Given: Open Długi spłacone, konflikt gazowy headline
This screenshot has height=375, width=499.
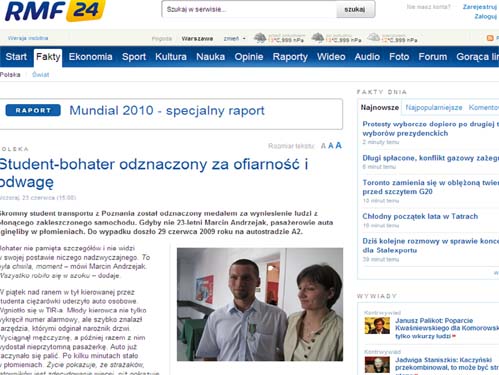Looking at the screenshot, I should point(430,158).
